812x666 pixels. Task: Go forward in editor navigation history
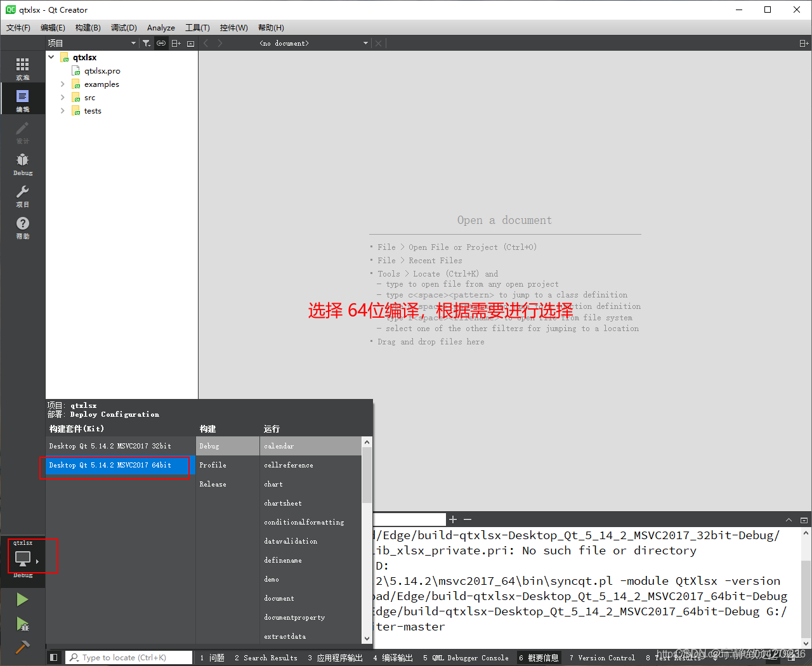(220, 43)
